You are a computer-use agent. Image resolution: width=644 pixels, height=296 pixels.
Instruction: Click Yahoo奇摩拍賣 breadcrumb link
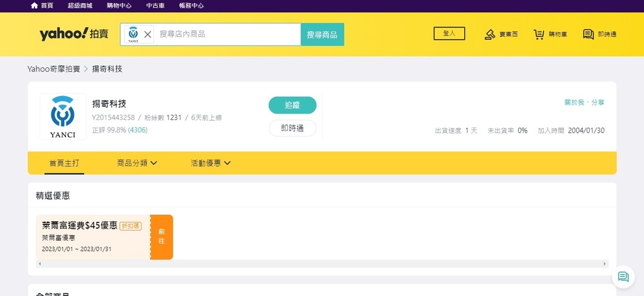point(54,69)
